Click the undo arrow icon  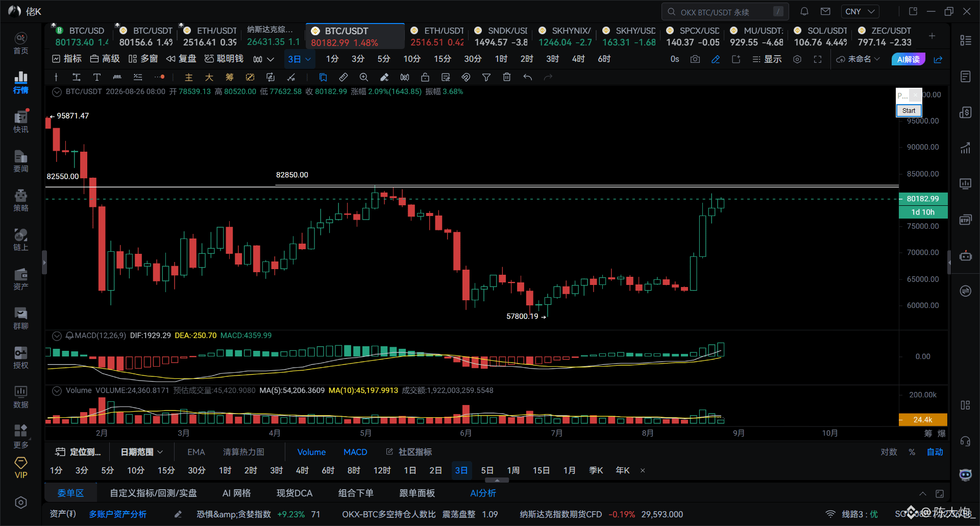(527, 77)
